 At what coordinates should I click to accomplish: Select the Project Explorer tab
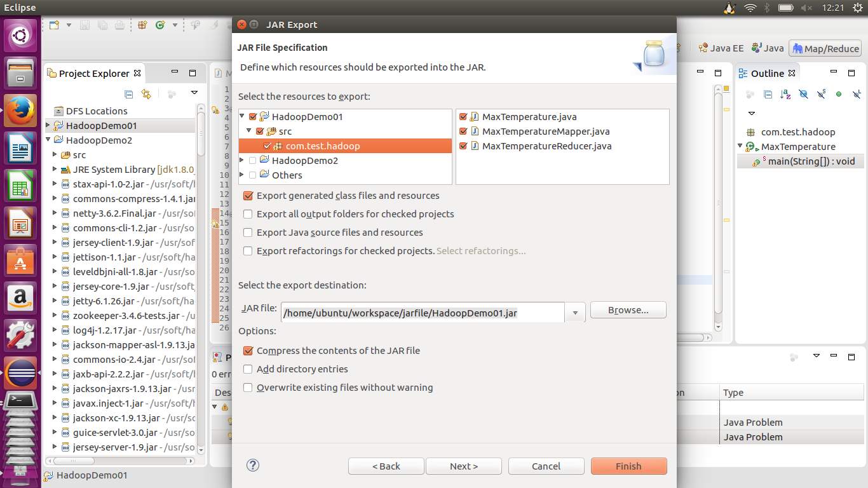94,73
